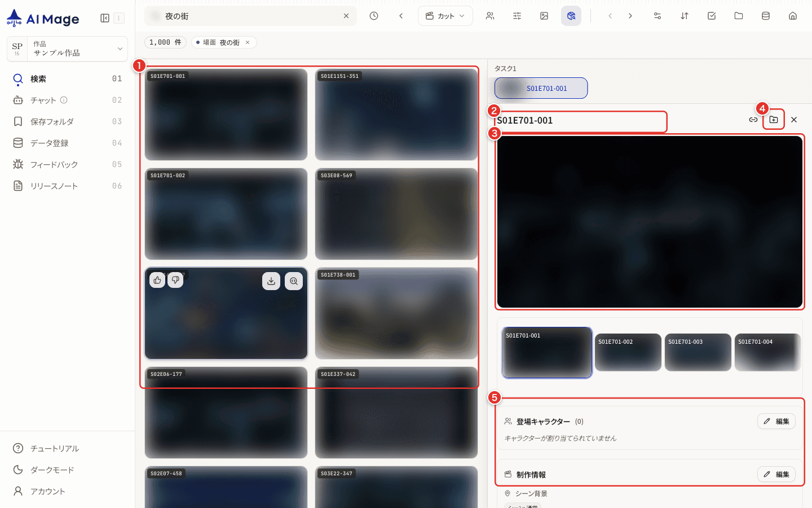Viewport: 812px width, 508px height.
Task: Click the sort order arrows icon
Action: (685, 16)
